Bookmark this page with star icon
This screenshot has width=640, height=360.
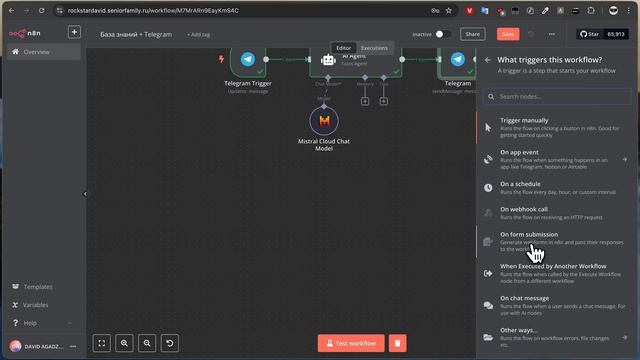coord(449,11)
